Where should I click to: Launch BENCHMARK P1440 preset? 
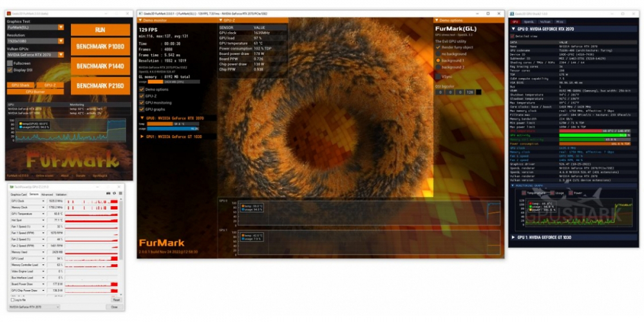100,66
